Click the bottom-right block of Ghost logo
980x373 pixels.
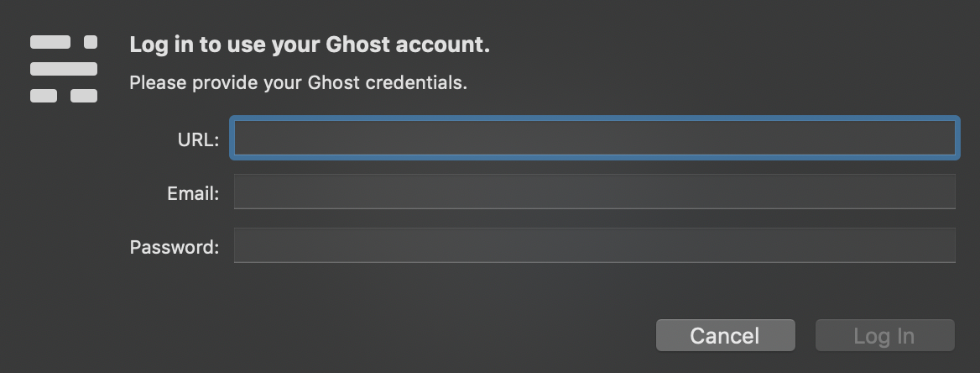(x=84, y=96)
